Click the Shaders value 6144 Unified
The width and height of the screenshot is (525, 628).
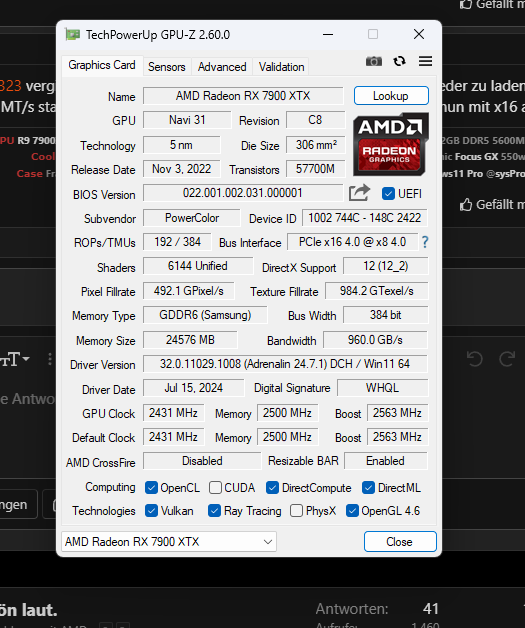pos(198,266)
